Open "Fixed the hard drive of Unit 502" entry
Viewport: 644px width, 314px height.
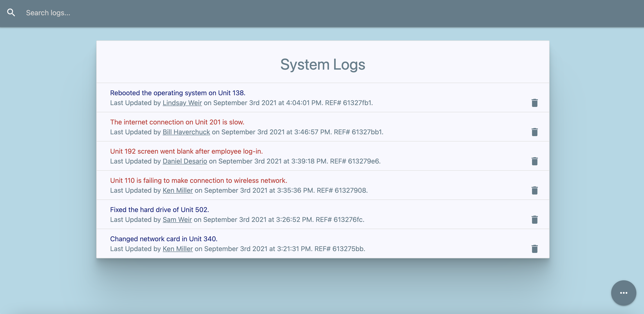point(159,210)
